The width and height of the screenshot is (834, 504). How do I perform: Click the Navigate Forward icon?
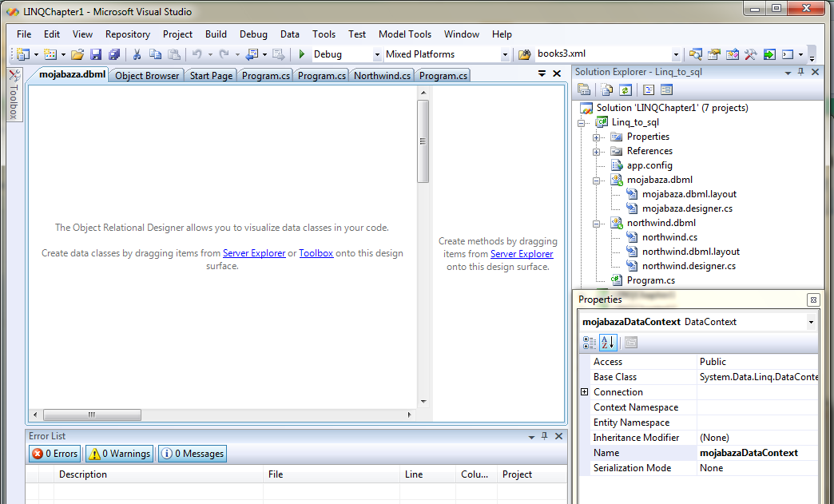[278, 54]
